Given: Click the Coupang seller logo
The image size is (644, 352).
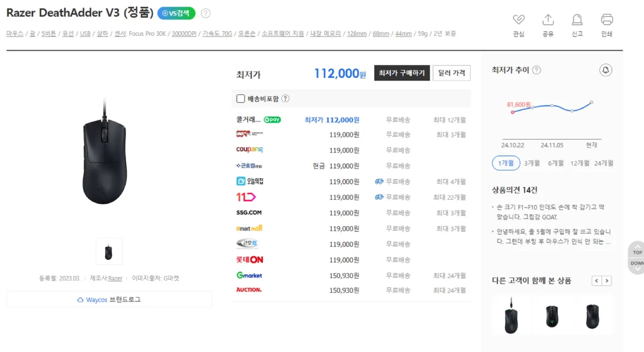Looking at the screenshot, I should (x=250, y=150).
